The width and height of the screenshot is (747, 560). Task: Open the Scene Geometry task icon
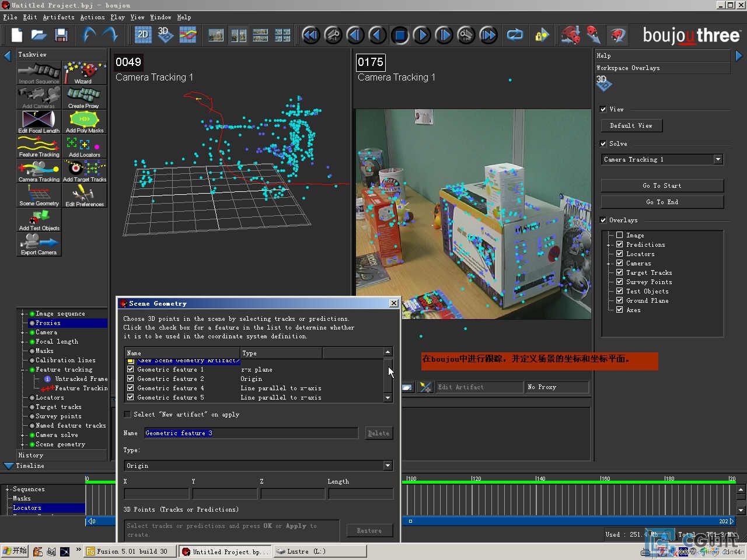click(x=39, y=195)
